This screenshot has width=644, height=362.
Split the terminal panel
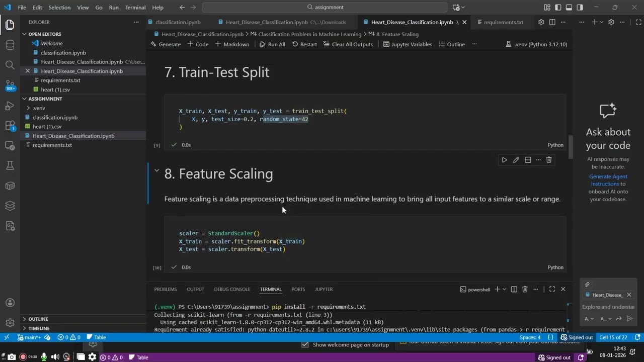click(x=514, y=289)
